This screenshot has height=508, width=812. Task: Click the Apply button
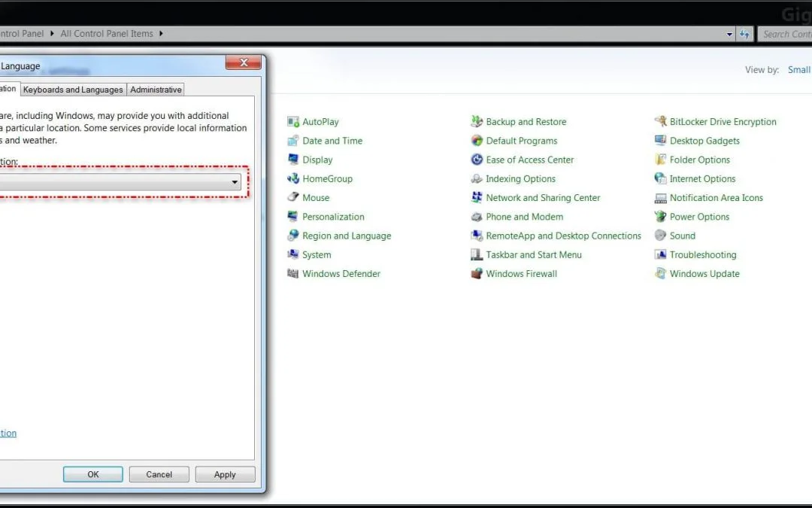point(225,474)
